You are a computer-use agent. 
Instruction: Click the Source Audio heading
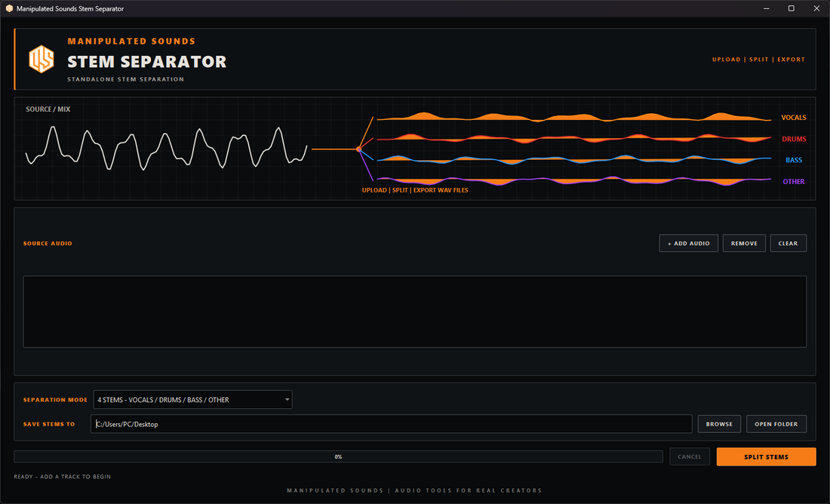[x=48, y=244]
